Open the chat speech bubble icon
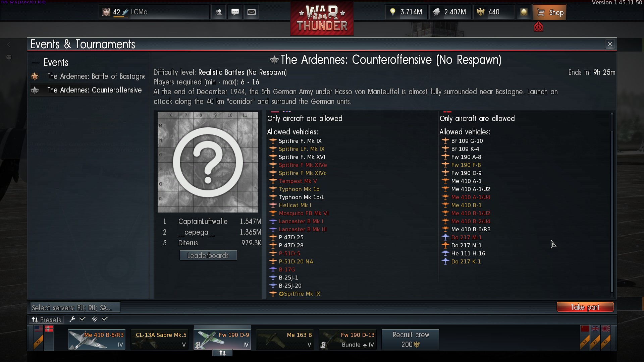 [x=235, y=12]
